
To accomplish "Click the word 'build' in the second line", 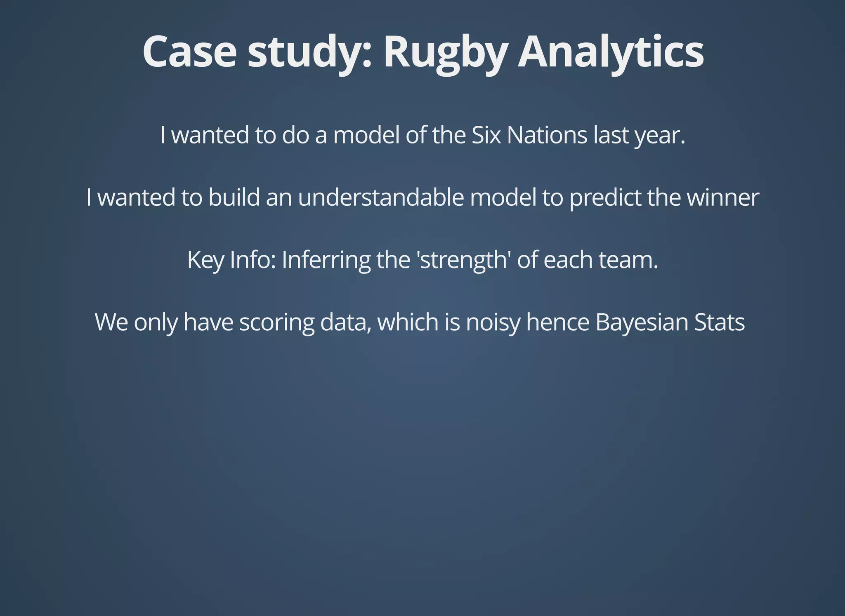I will [x=234, y=197].
